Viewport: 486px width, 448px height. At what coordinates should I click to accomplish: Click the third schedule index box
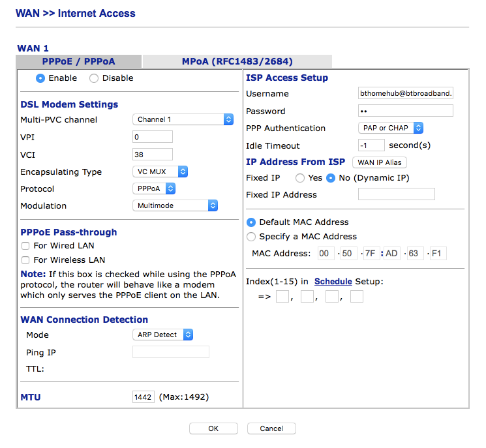332,296
